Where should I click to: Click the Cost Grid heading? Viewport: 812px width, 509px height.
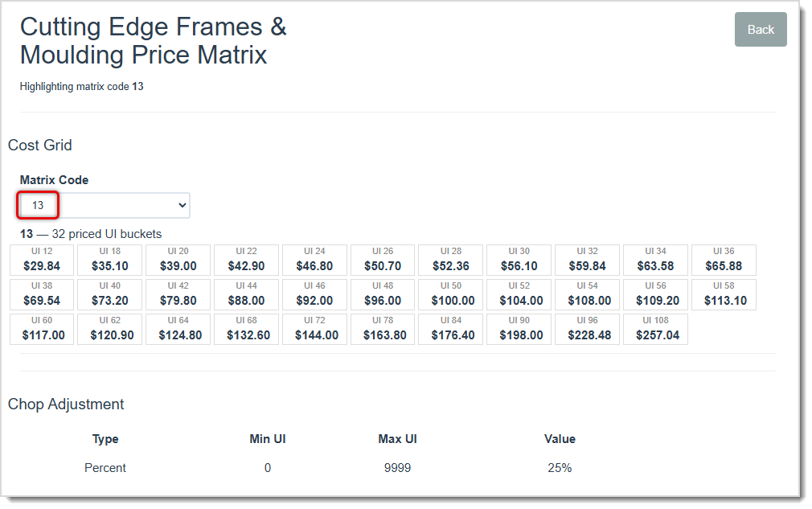click(x=40, y=145)
